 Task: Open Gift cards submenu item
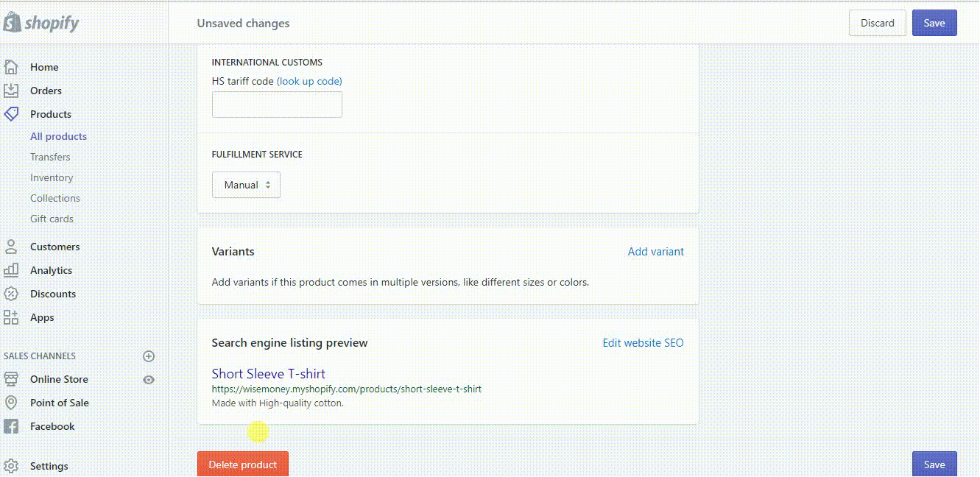52,219
